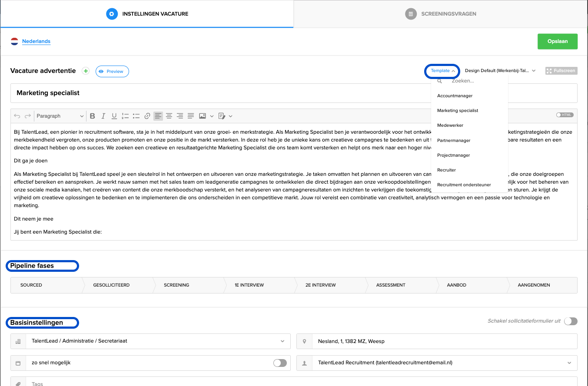
Task: Switch to the Screeningsvragen tab
Action: [x=441, y=14]
